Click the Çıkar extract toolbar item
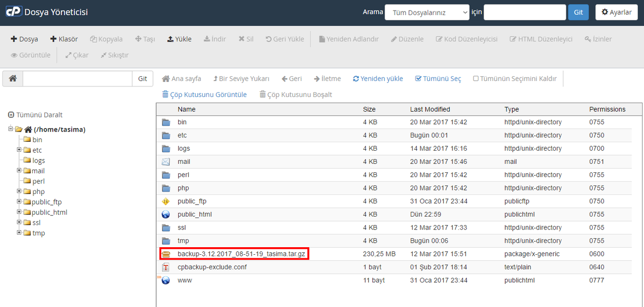644x307 pixels. [76, 55]
